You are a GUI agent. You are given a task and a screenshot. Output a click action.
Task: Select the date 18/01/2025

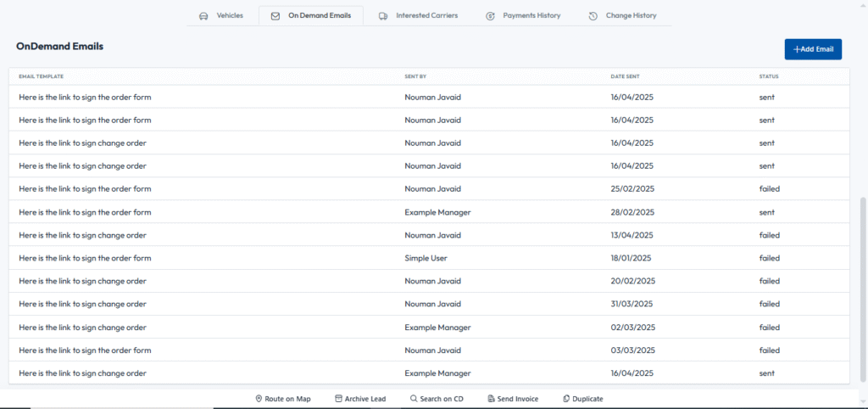point(631,258)
